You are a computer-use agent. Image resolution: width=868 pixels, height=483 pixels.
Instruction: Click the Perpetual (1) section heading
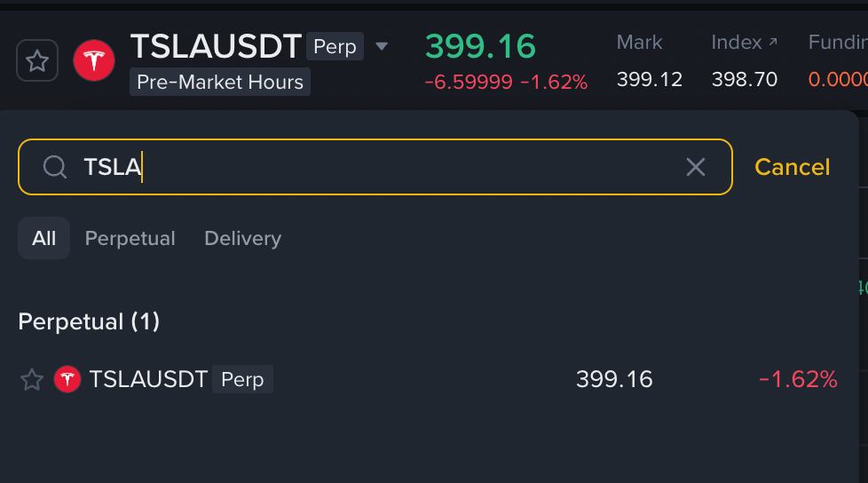tap(89, 321)
